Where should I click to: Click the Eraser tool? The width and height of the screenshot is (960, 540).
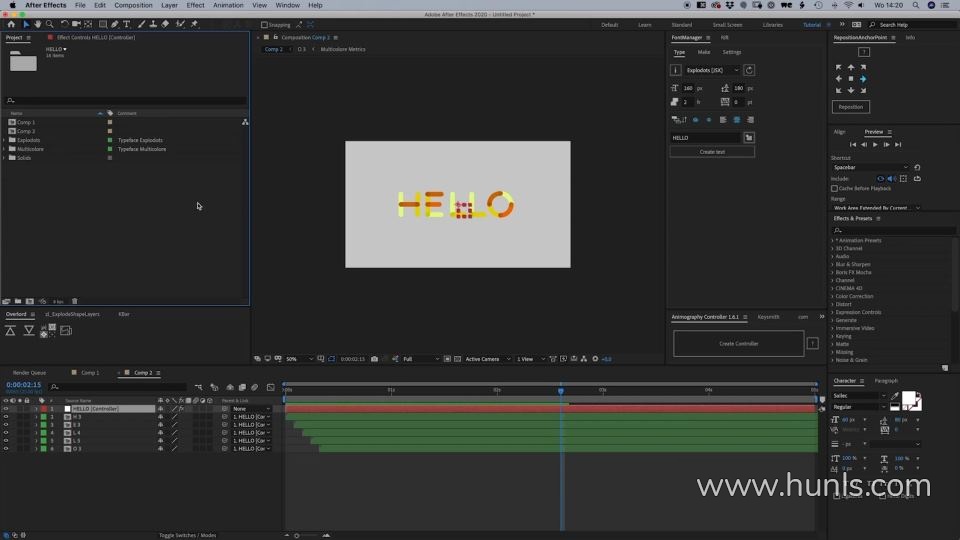(166, 24)
